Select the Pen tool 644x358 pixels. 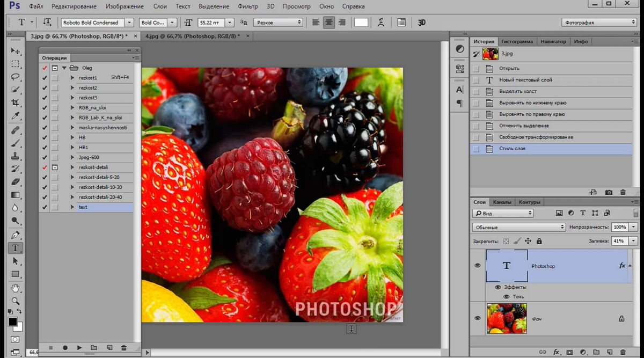point(15,235)
